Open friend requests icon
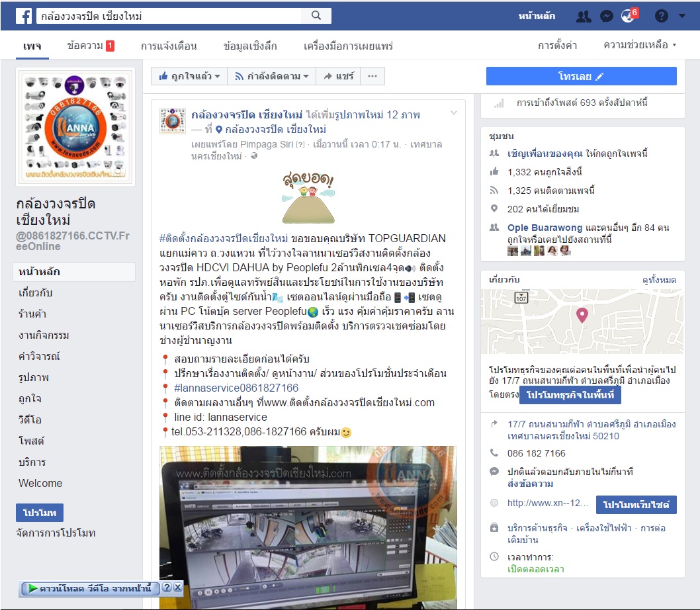This screenshot has width=700, height=610. (583, 17)
